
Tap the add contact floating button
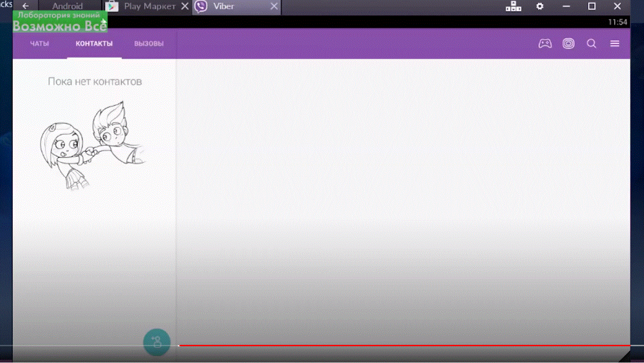click(x=157, y=342)
